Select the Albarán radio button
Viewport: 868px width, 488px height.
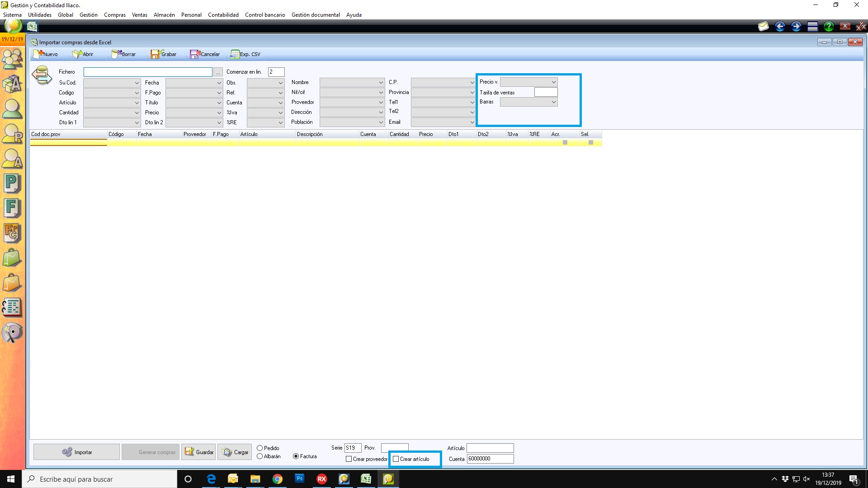[259, 456]
